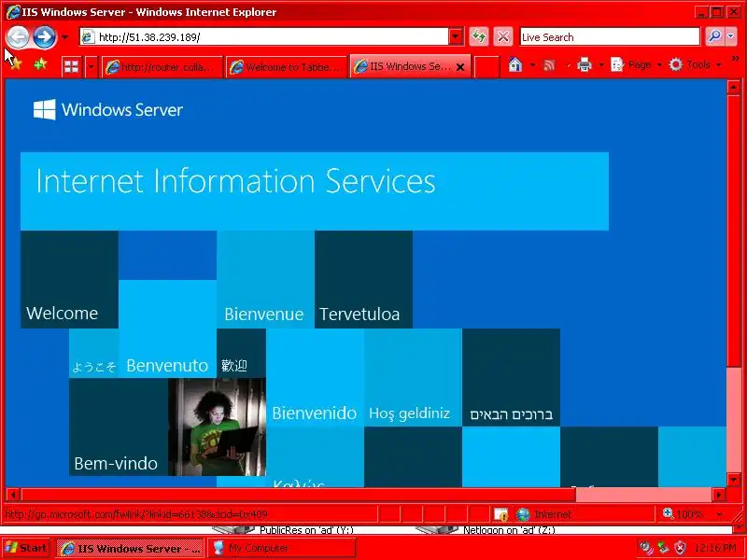Expand the zoom level dropdown arrow
The width and height of the screenshot is (747, 560).
coord(719,514)
